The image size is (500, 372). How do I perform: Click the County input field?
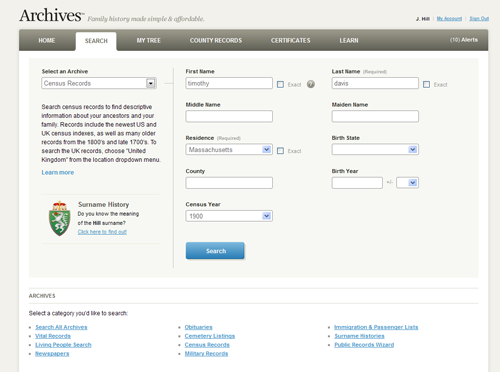[x=229, y=183]
